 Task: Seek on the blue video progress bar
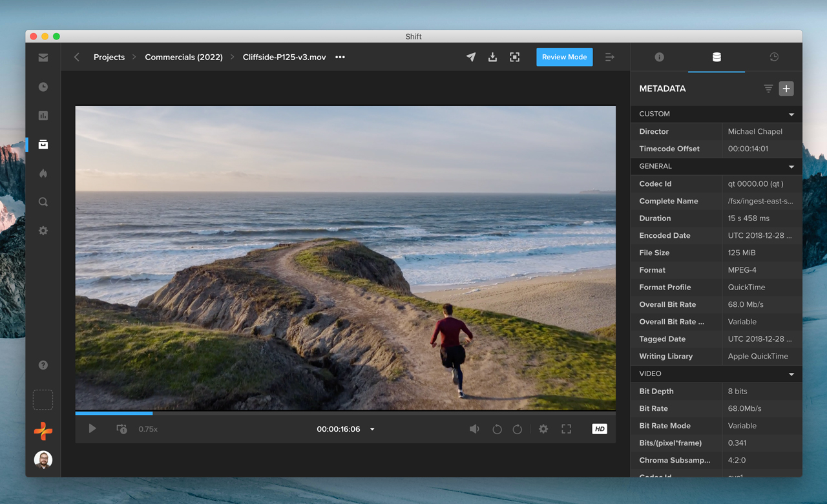(x=114, y=413)
